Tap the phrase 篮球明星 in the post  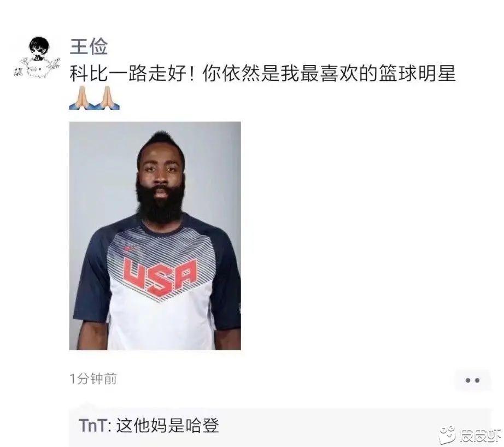(417, 74)
